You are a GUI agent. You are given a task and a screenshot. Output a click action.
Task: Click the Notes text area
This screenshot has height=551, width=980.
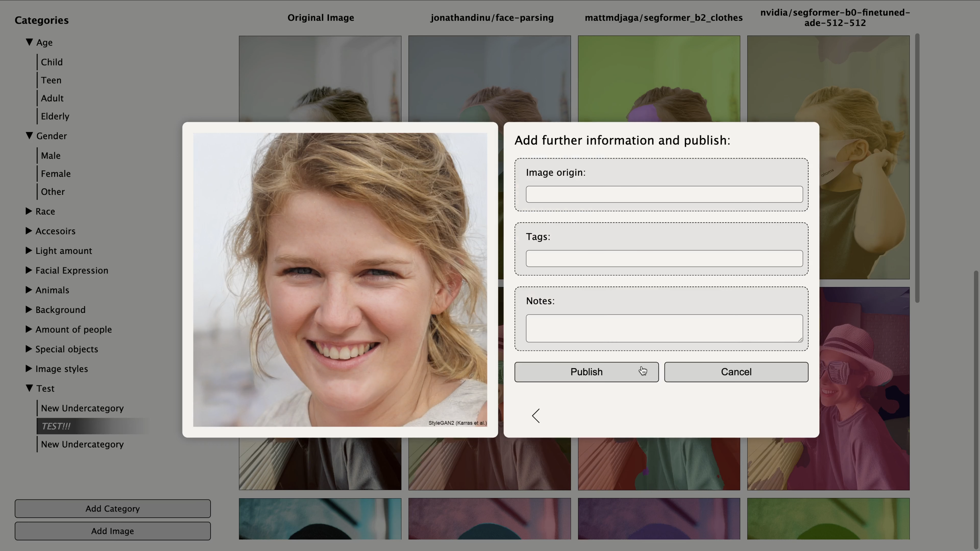(664, 328)
